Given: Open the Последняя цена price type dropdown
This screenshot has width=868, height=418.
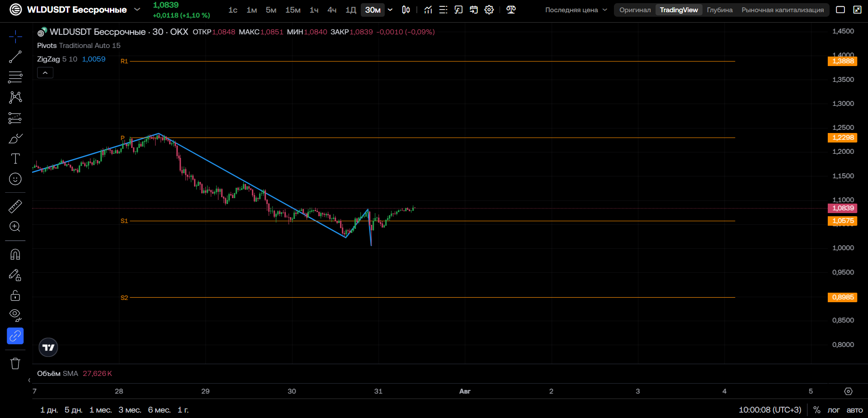Looking at the screenshot, I should tap(576, 10).
